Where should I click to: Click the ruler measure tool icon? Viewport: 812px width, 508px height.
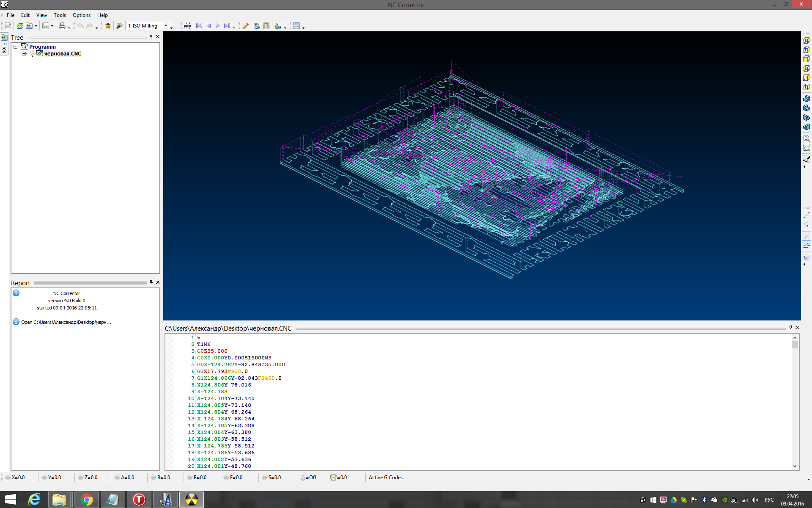245,26
